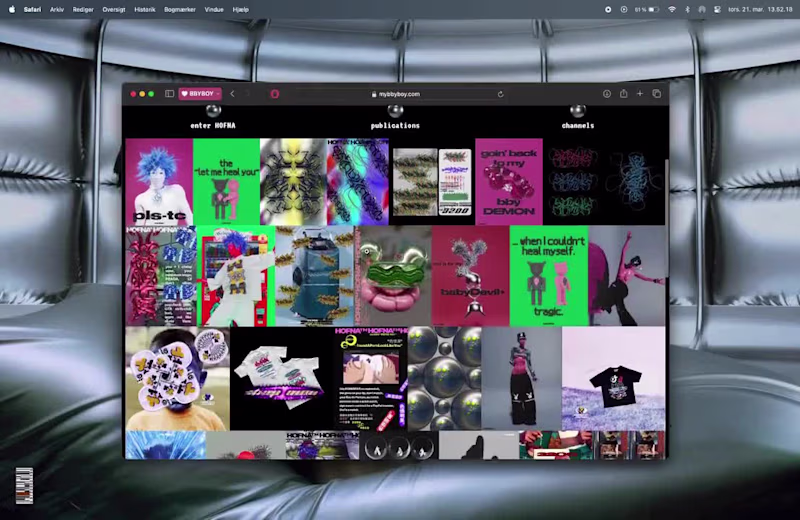Click the chrome orb above channels
This screenshot has width=800, height=520.
[578, 111]
